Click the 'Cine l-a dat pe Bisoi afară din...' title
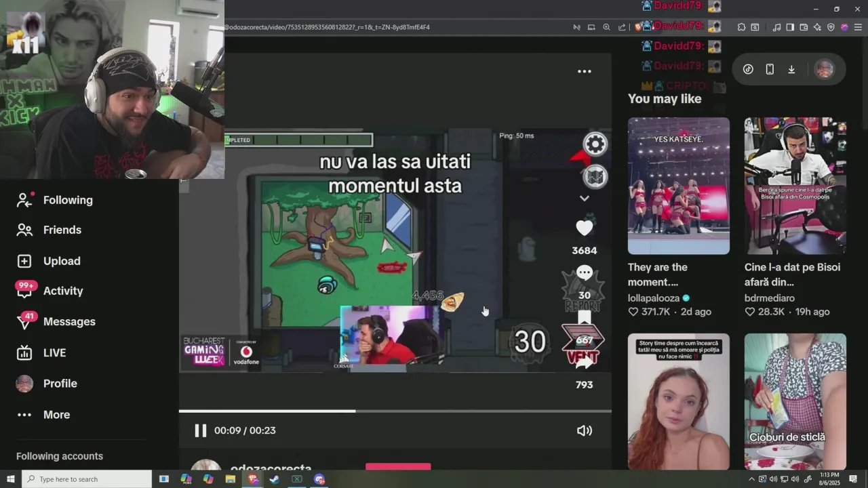Screen dimensions: 868x488 (x=792, y=274)
